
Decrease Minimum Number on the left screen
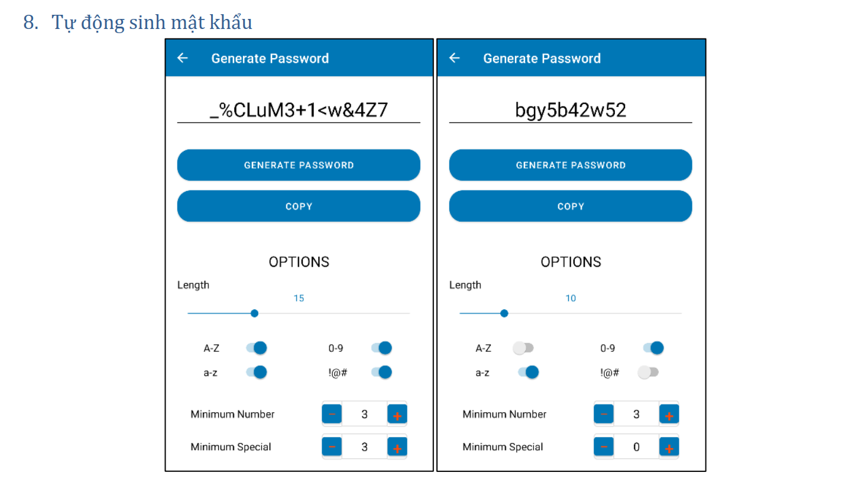(332, 414)
